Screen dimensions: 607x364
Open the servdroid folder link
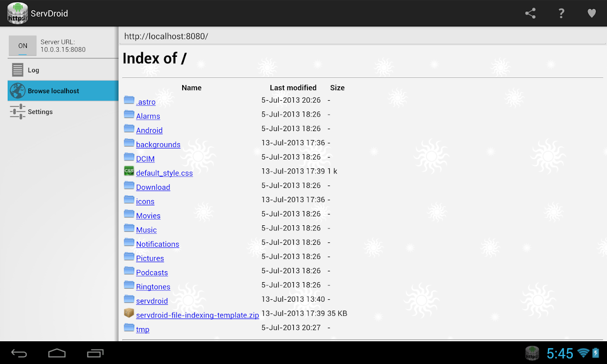pos(152,301)
